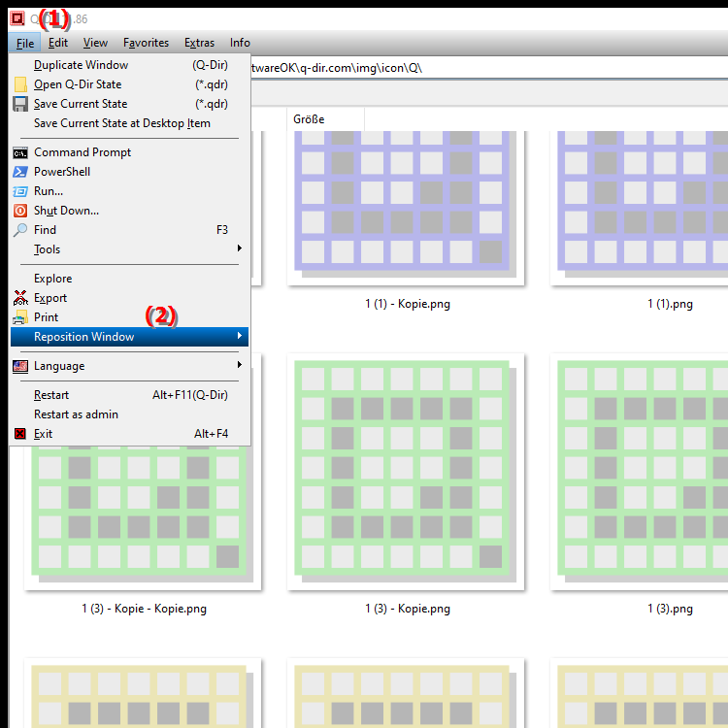Image resolution: width=728 pixels, height=728 pixels.
Task: Open the Favorites menu
Action: [146, 43]
